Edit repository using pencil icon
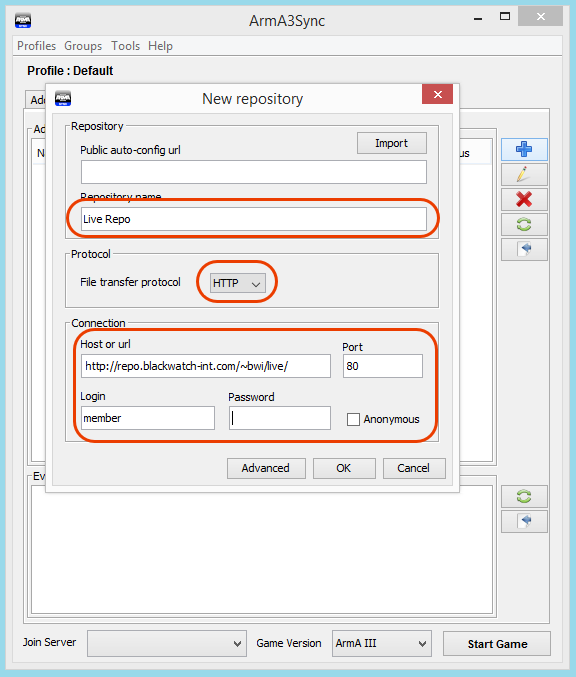This screenshot has width=576, height=677. tap(524, 174)
